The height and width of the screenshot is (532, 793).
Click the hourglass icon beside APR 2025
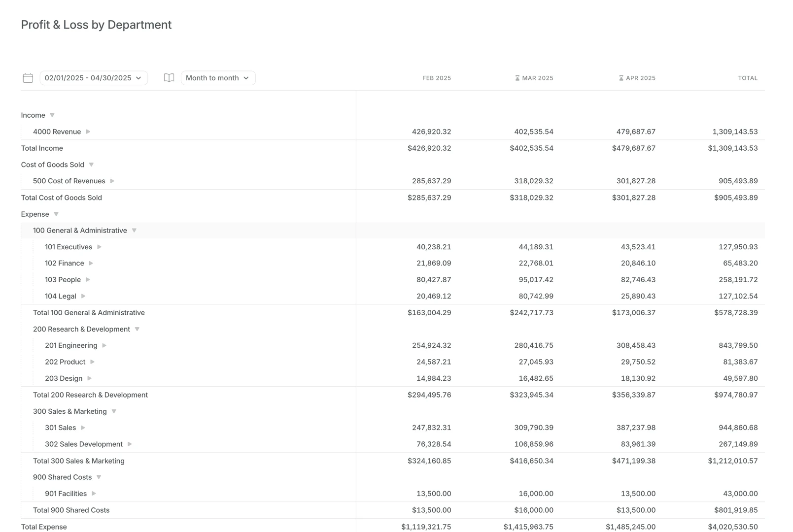click(x=620, y=77)
